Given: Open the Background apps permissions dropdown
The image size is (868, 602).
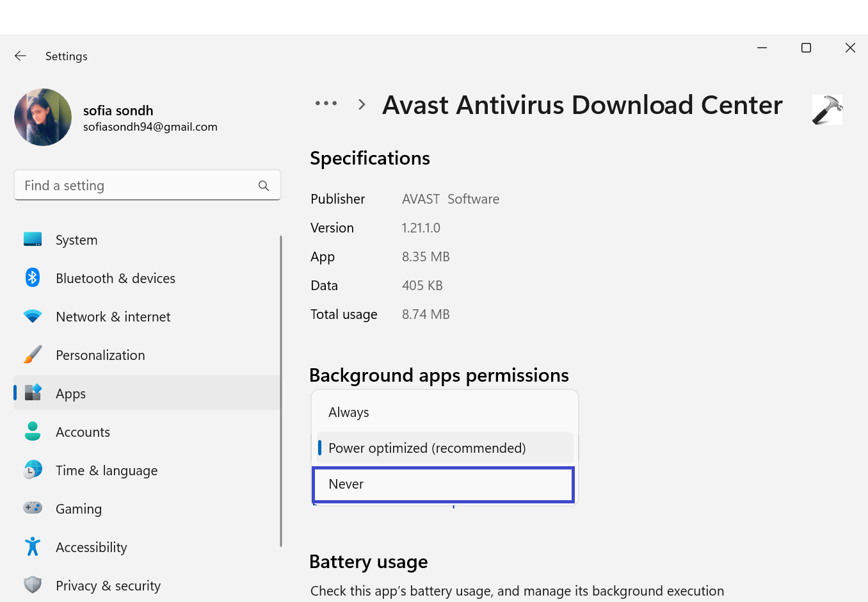Looking at the screenshot, I should pyautogui.click(x=444, y=448).
